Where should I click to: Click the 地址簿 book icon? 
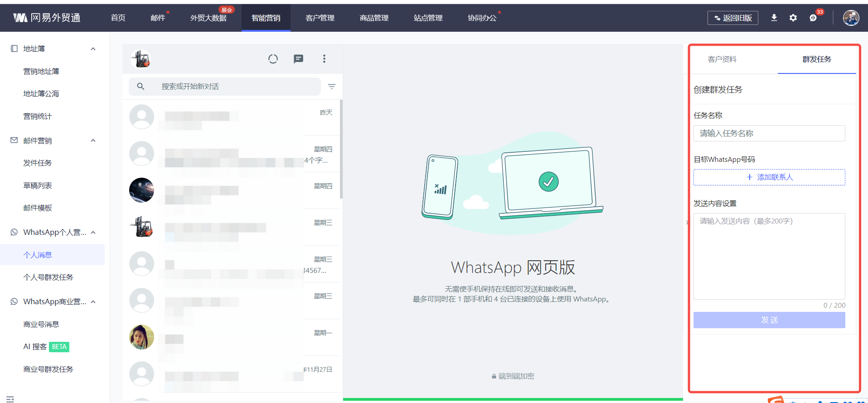[x=14, y=49]
